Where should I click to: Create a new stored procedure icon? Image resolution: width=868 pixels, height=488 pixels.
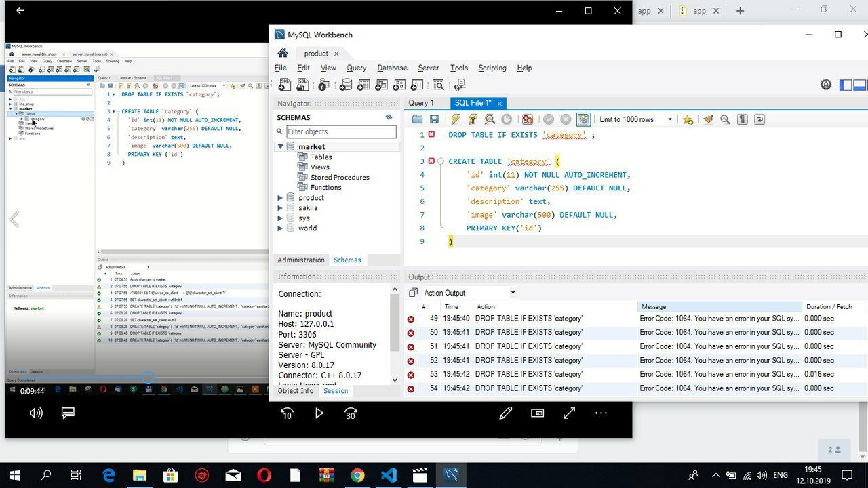tap(399, 85)
